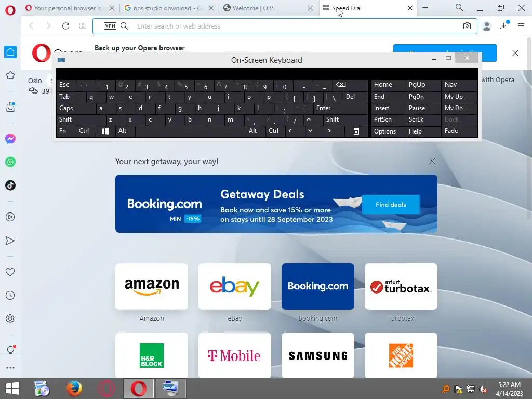532x399 pixels.
Task: Click the snapshot camera icon in address bar
Action: tap(467, 26)
